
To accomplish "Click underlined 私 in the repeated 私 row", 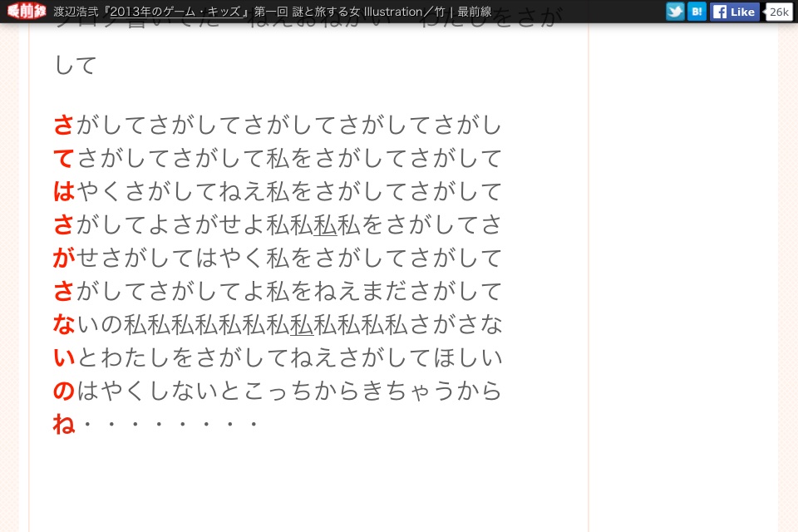I will pyautogui.click(x=302, y=324).
